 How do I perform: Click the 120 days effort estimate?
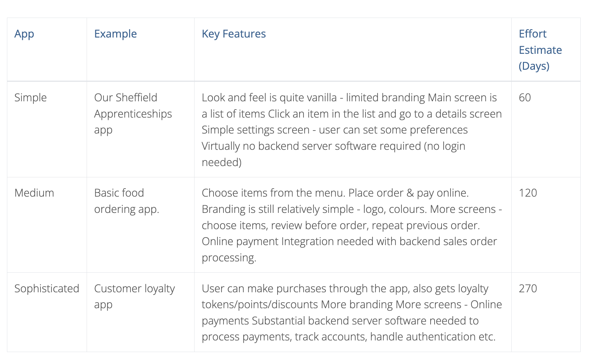coord(528,193)
